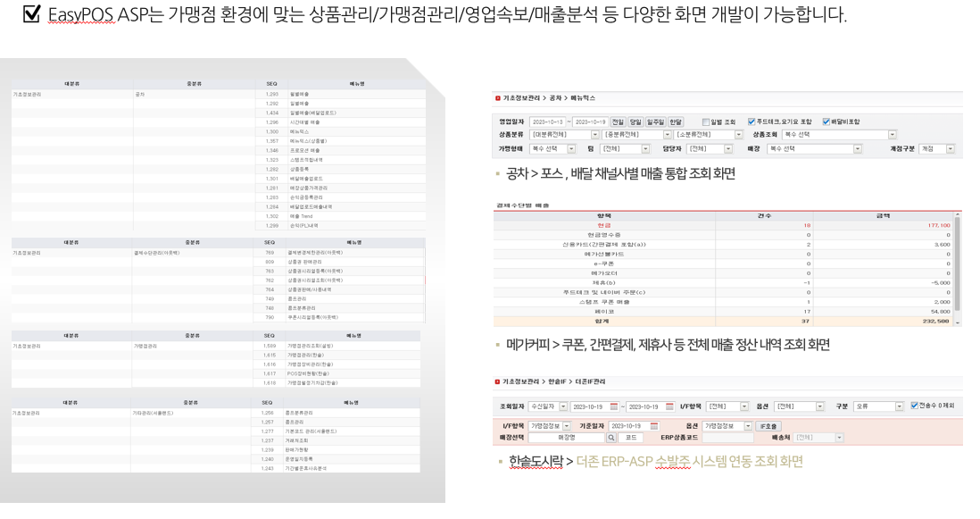Viewport: 980px width, 519px height.
Task: Click the 전일 date button
Action: [x=618, y=122]
